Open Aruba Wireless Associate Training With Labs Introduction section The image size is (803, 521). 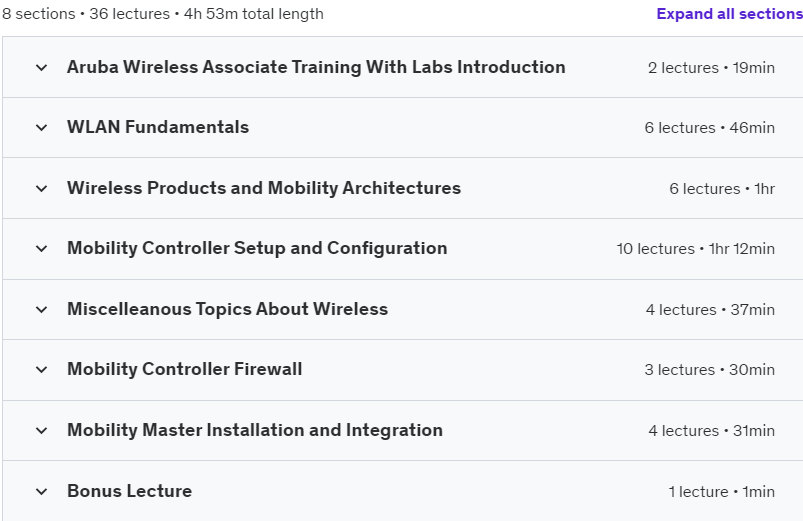(316, 67)
